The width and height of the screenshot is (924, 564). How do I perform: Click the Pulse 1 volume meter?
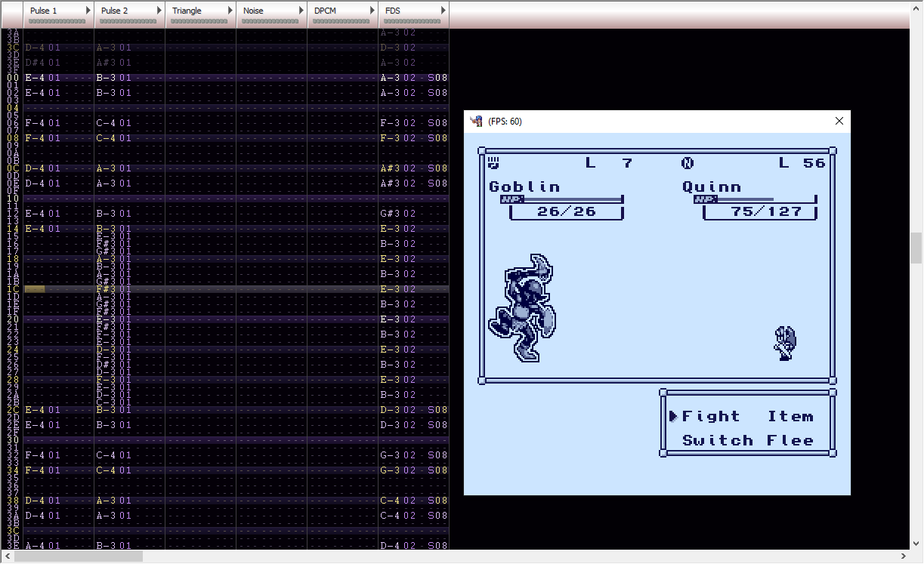pyautogui.click(x=57, y=22)
